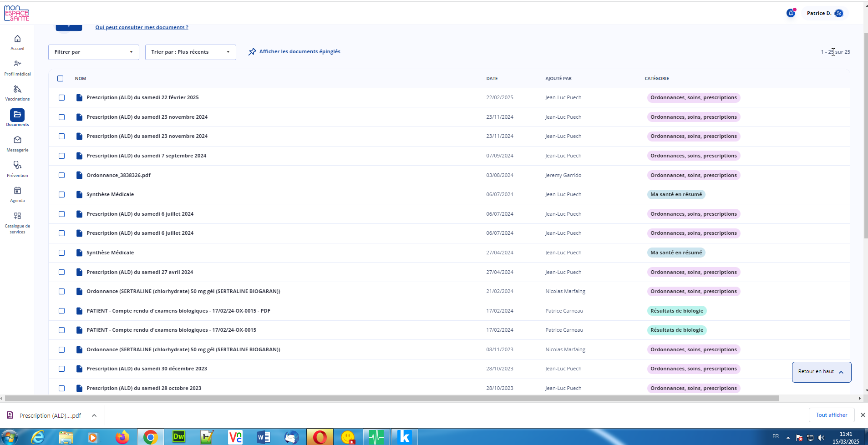Open Messagerie envelope icon in sidebar

(17, 140)
